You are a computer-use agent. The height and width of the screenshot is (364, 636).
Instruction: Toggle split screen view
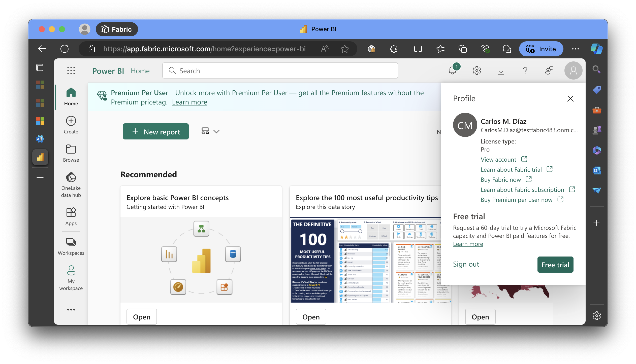pos(418,49)
